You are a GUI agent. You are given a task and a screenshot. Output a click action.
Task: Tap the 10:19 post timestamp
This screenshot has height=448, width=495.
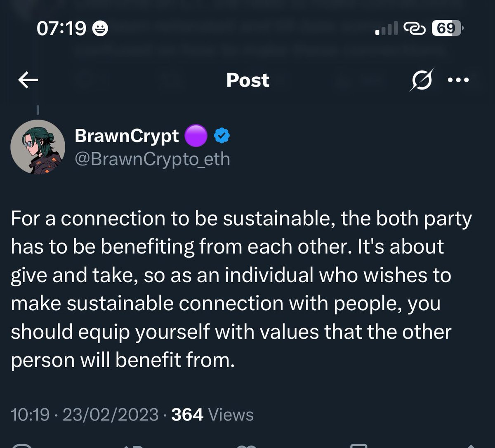point(30,415)
